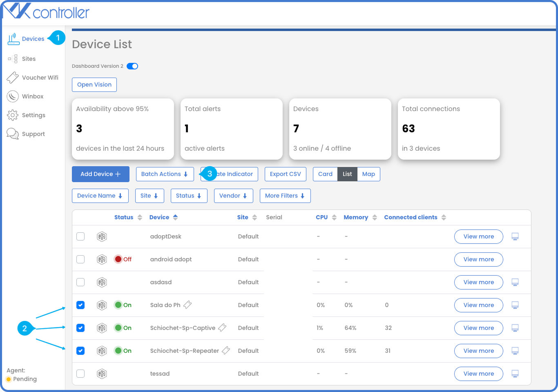Edit the Sala do Ph device name
The image size is (558, 392).
pyautogui.click(x=187, y=305)
